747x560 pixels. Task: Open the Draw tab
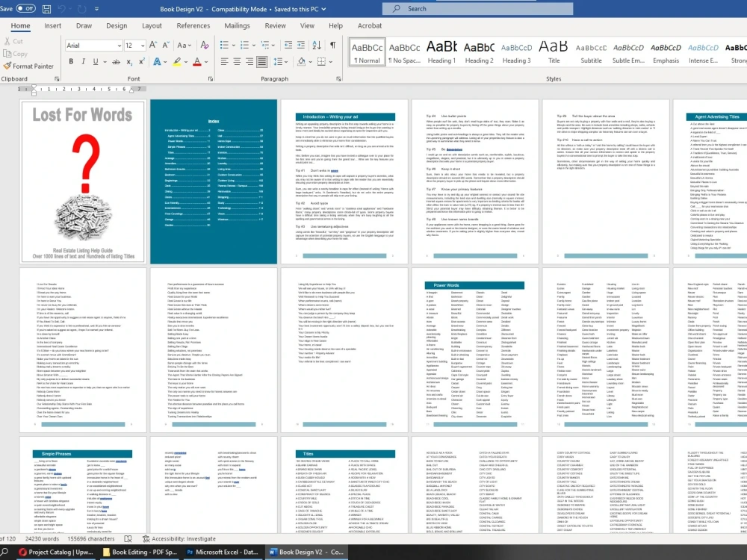click(84, 25)
